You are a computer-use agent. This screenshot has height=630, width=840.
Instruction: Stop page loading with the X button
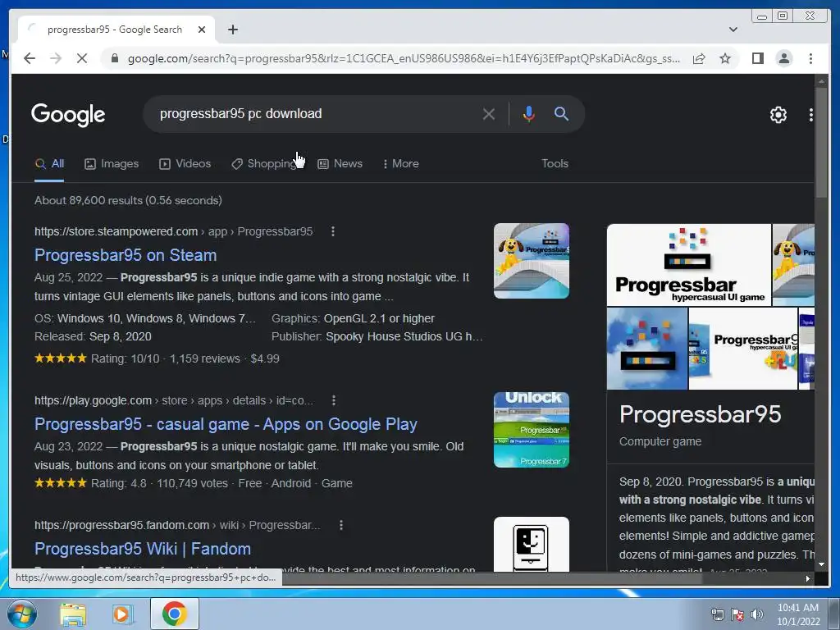pyautogui.click(x=82, y=58)
